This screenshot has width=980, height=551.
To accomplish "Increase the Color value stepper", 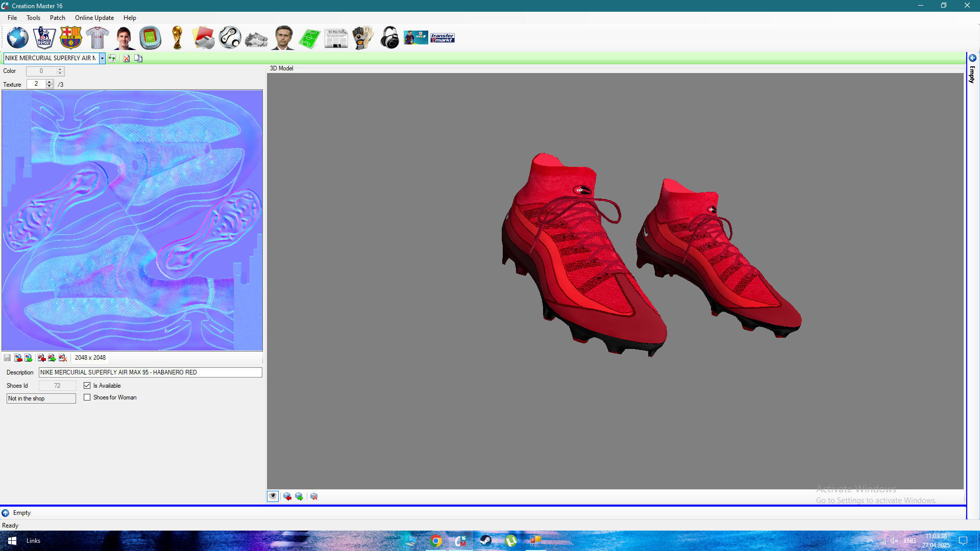I will tap(60, 69).
